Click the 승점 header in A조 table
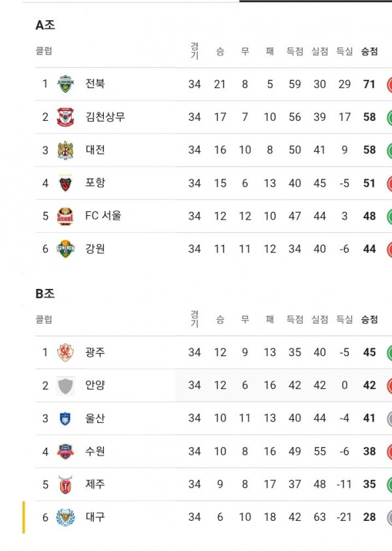Viewport: 392px width, 551px height. (369, 52)
